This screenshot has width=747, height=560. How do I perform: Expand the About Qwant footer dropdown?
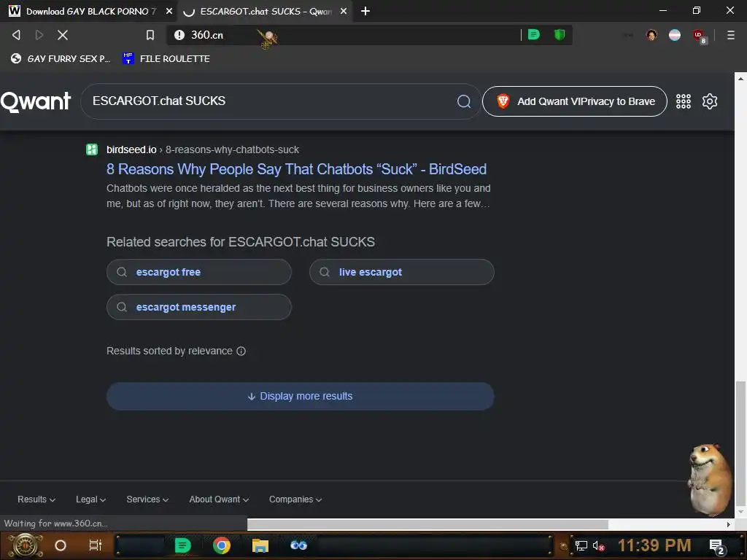pos(219,499)
